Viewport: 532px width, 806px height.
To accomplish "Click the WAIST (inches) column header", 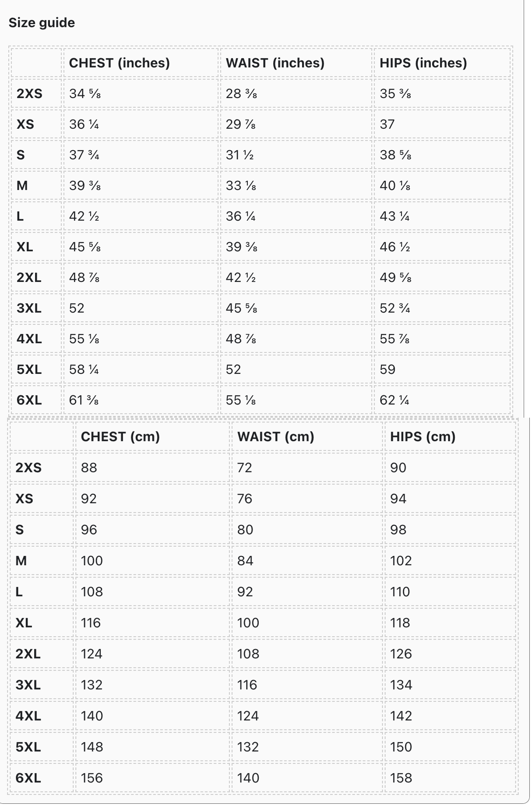I will [275, 63].
